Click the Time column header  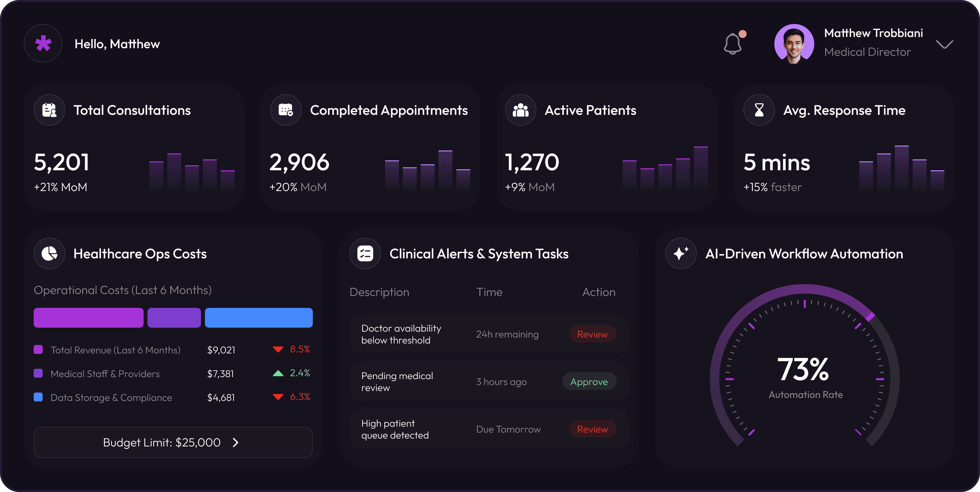pyautogui.click(x=489, y=292)
